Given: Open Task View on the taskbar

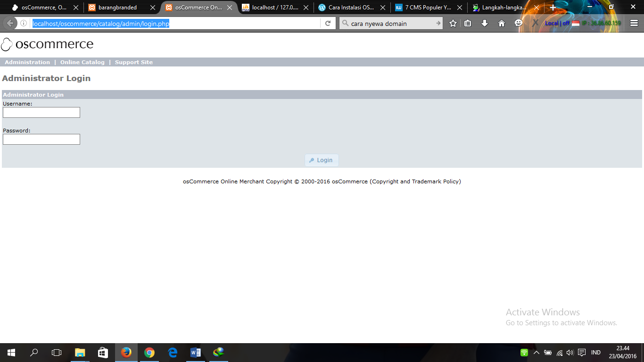Looking at the screenshot, I should point(57,353).
